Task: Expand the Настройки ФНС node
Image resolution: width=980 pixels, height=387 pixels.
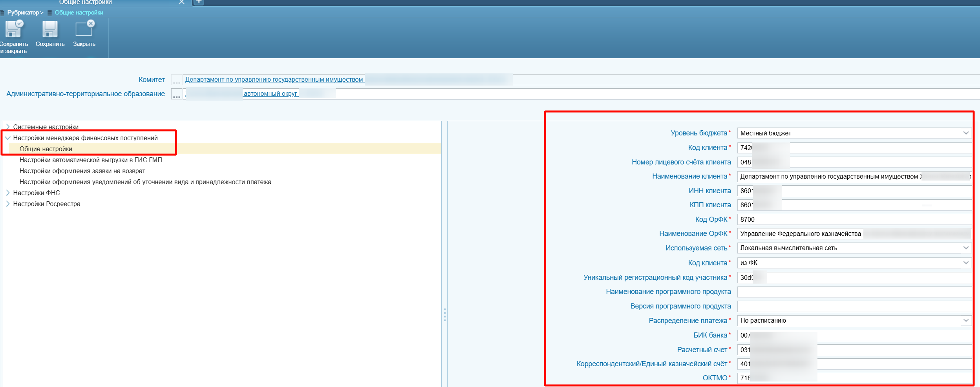Action: 8,193
